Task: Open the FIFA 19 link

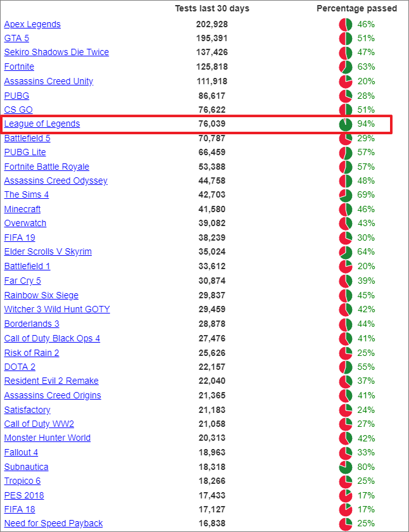Action: click(20, 238)
